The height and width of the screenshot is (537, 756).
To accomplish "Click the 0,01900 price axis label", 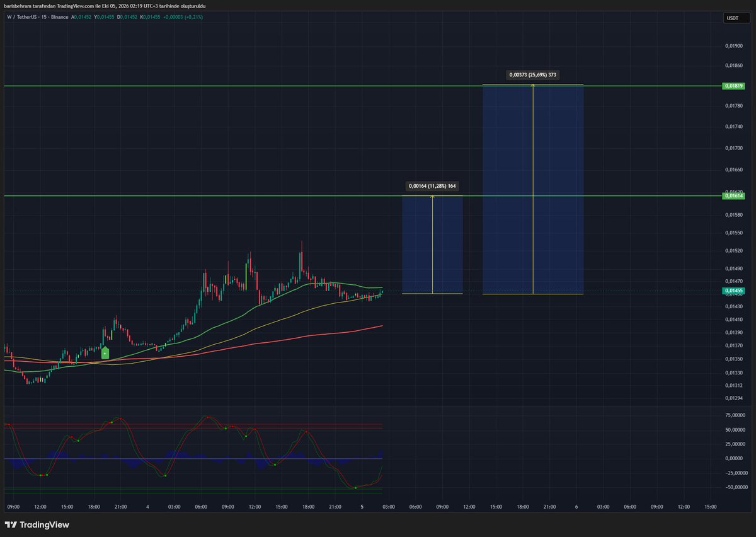I will click(x=733, y=46).
